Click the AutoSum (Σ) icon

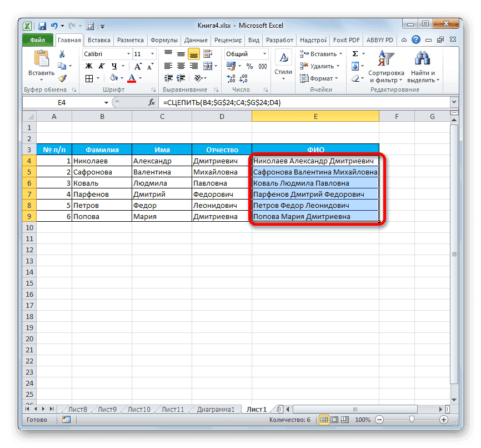pos(354,53)
